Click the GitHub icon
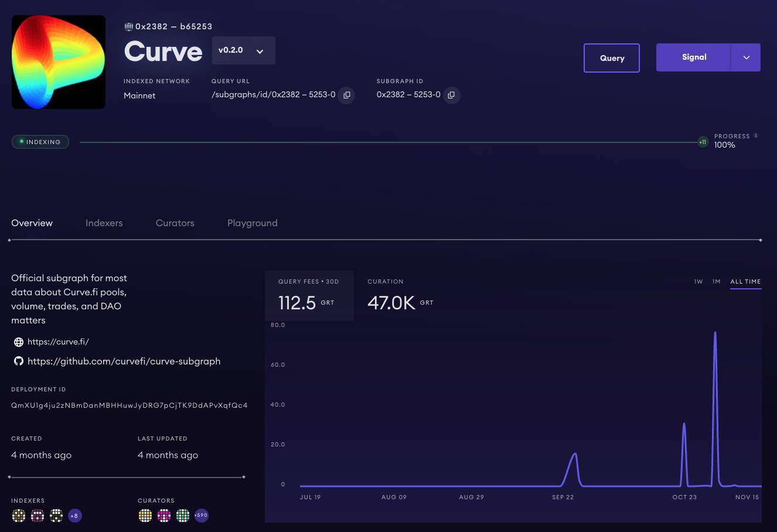 pos(19,362)
